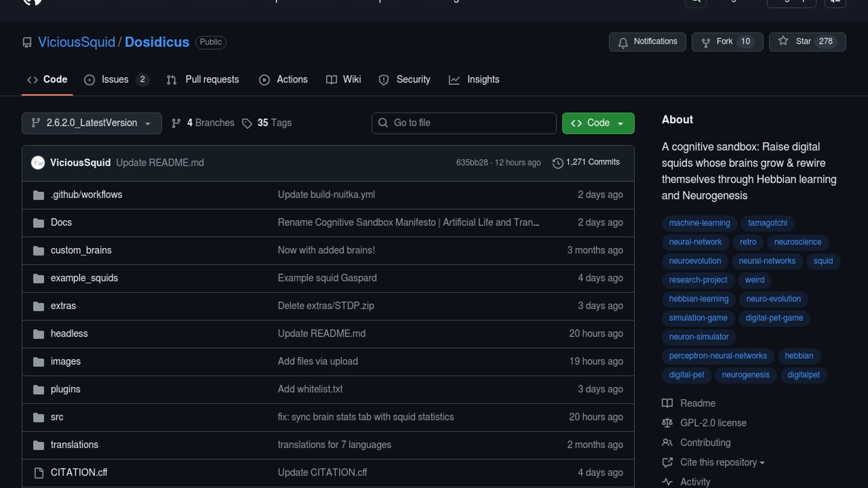Switch to the Issues tab
This screenshot has height=488, width=868.
pos(115,80)
